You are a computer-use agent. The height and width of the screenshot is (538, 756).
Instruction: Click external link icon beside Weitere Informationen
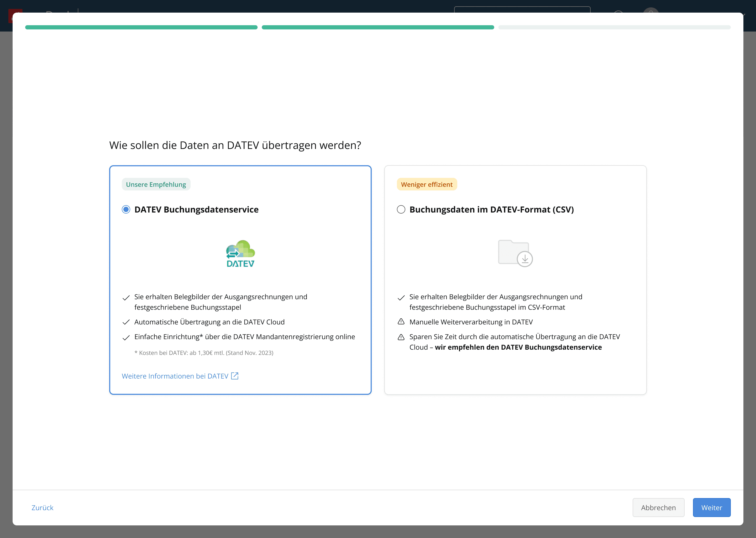click(235, 376)
